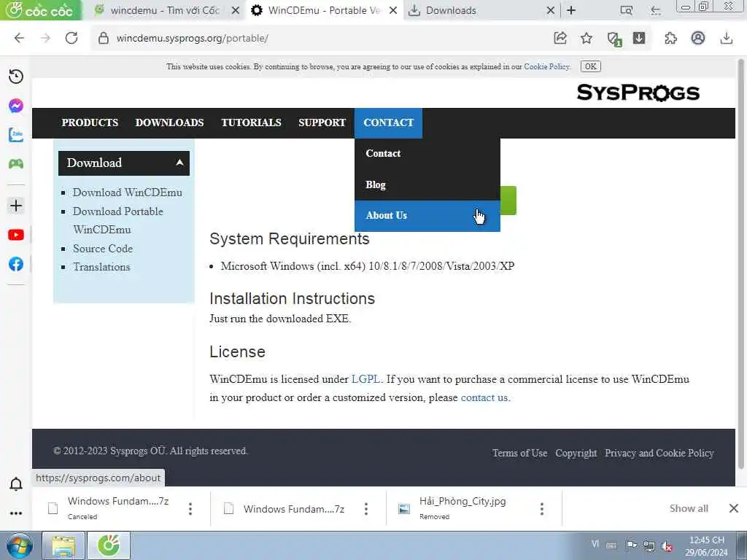Click the contact us link
Image resolution: width=747 pixels, height=560 pixels.
(x=484, y=397)
